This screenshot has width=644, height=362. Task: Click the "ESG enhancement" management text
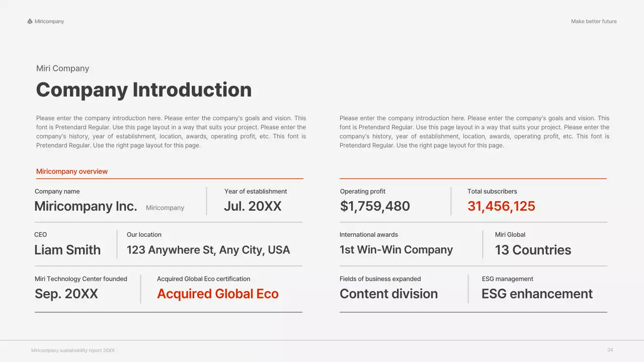coord(537,294)
